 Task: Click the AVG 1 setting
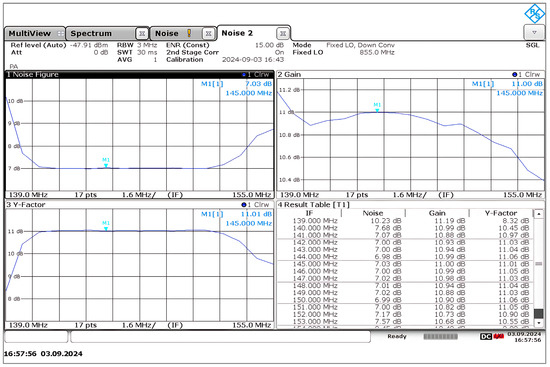click(x=137, y=60)
